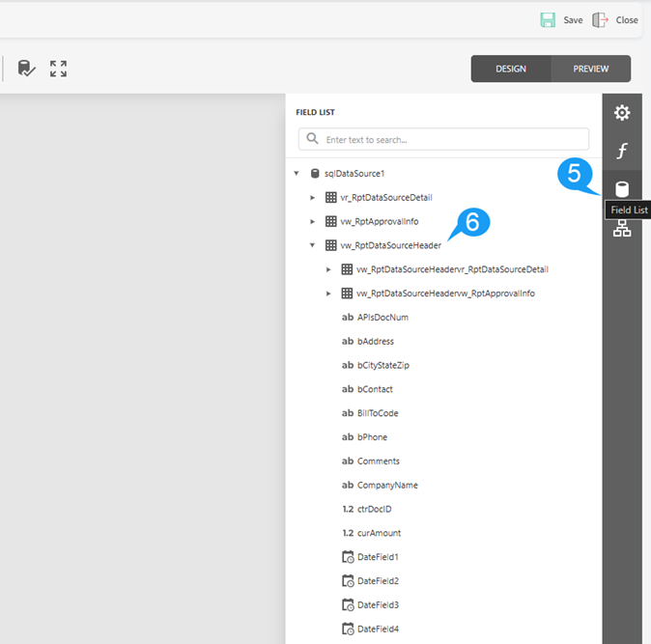Toggle full screen mode icon
651x644 pixels.
pos(59,69)
